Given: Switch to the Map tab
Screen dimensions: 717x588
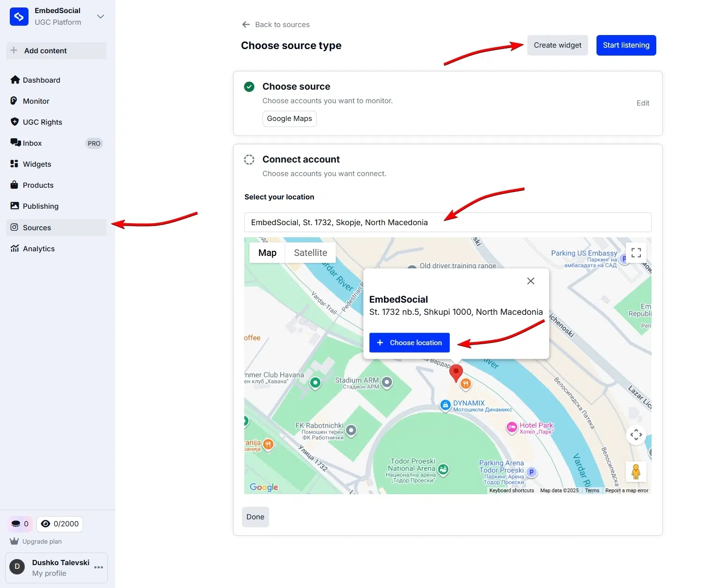Looking at the screenshot, I should pyautogui.click(x=267, y=252).
